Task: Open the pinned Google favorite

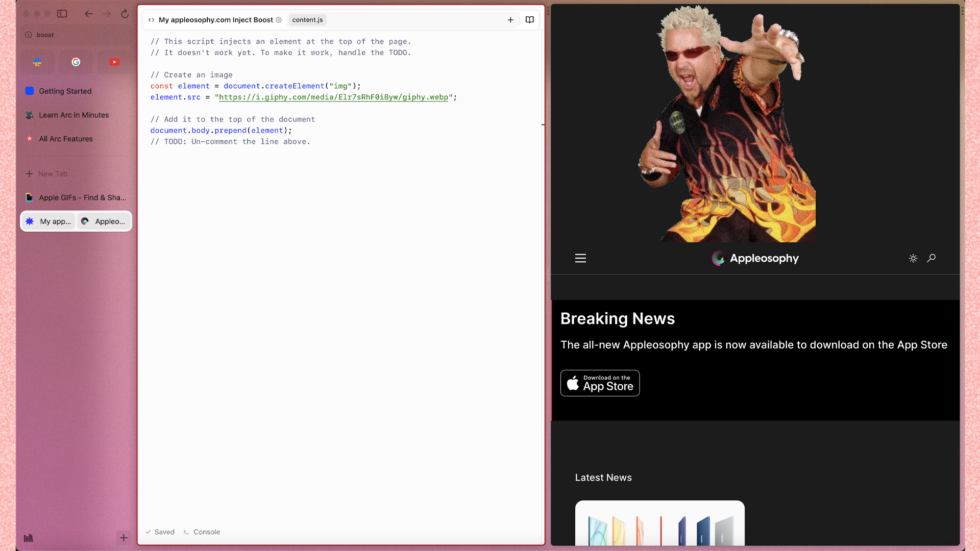Action: pos(76,62)
